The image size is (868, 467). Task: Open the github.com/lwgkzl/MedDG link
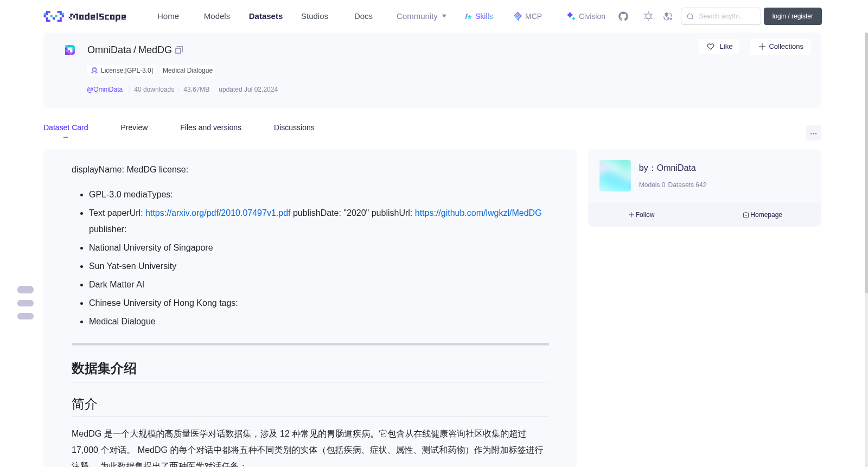pos(478,213)
